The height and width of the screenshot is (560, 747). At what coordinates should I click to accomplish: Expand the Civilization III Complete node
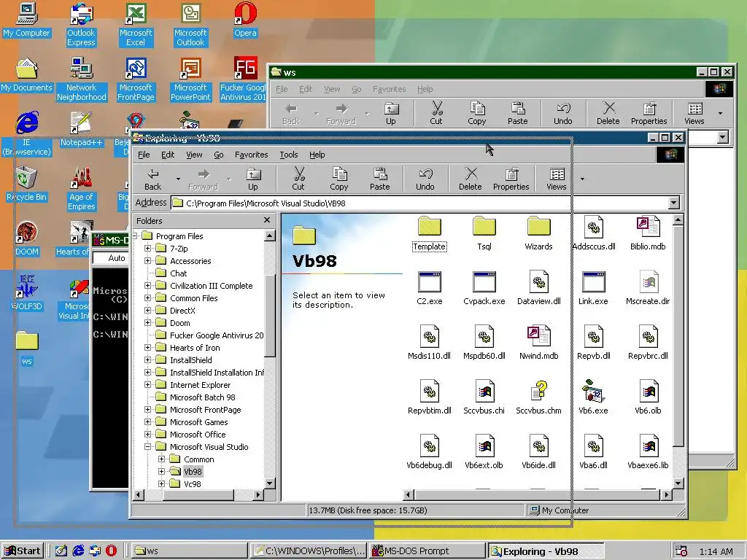(147, 285)
